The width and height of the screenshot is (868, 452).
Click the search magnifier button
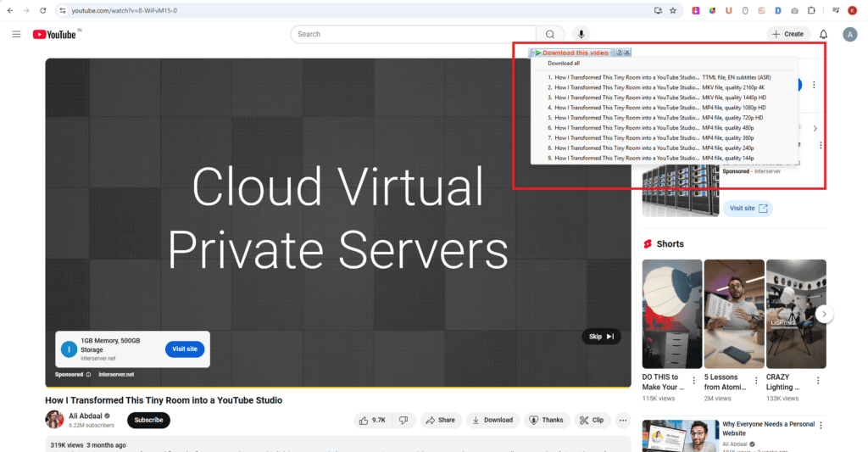coord(550,34)
